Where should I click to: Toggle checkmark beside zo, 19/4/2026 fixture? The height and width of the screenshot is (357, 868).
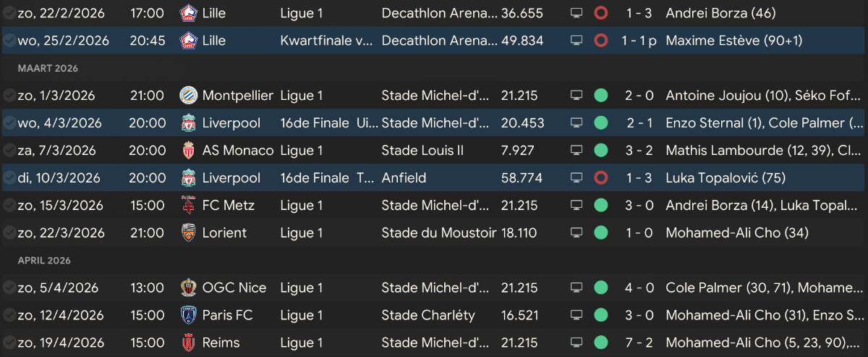[9, 343]
